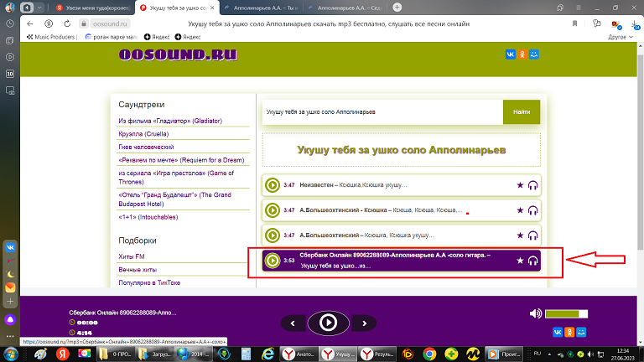Play the А.Большеохтинский - Ксюшка – Ксюша, Ксюша track
Image resolution: width=644 pixels, height=362 pixels.
coord(273,210)
